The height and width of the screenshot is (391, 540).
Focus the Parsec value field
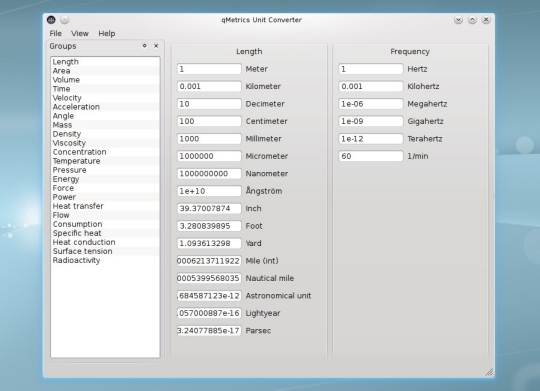(x=209, y=331)
